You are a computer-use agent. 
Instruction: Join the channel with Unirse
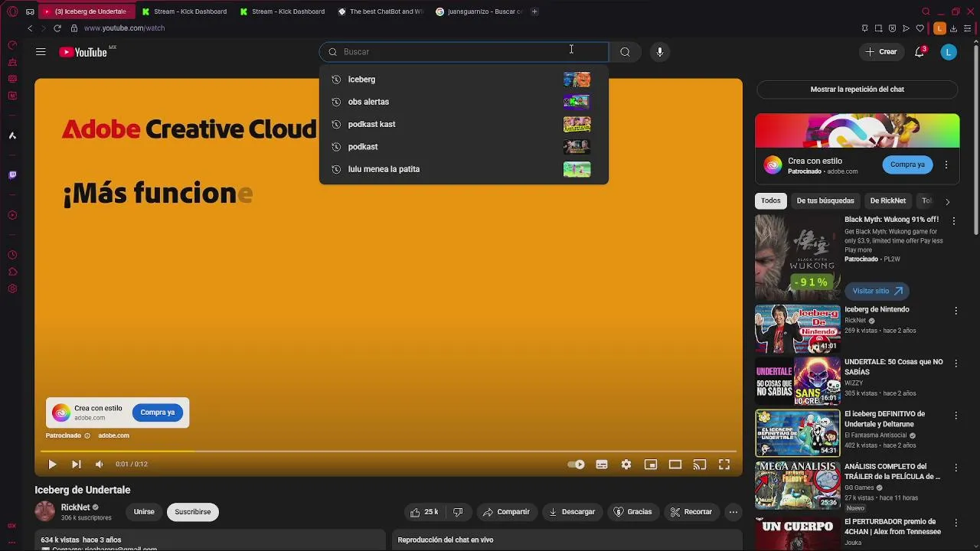coord(144,512)
